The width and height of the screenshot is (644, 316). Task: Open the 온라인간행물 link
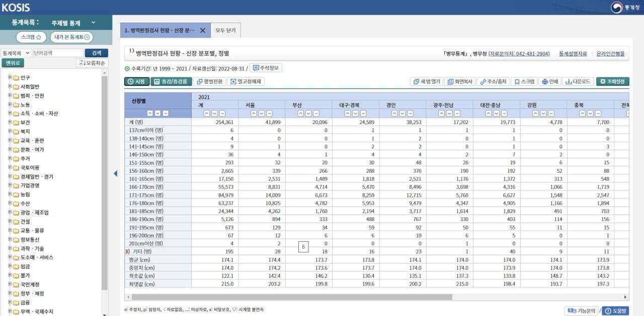tap(610, 53)
